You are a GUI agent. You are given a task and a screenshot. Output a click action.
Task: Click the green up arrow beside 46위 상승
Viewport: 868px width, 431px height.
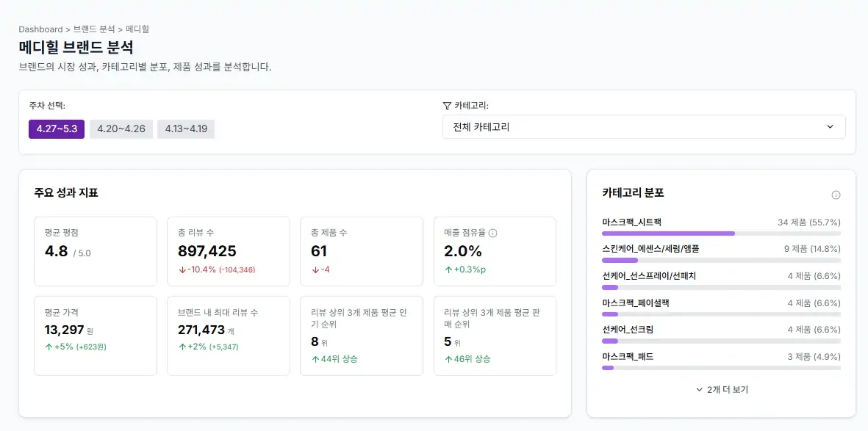[448, 359]
